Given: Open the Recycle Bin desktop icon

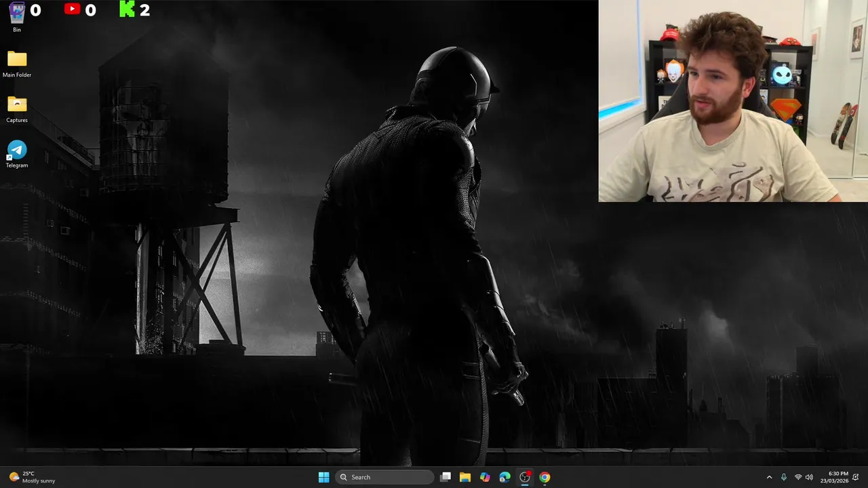Looking at the screenshot, I should click(17, 17).
